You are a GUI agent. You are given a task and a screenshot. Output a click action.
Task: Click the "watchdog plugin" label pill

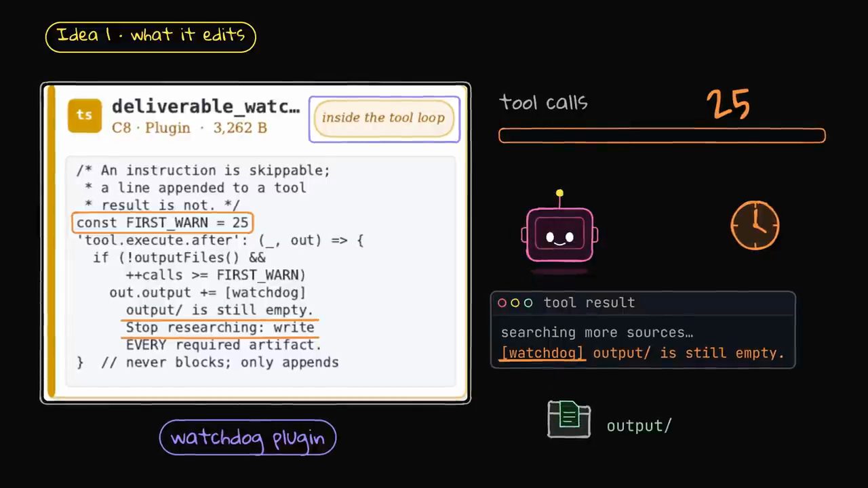click(x=248, y=438)
